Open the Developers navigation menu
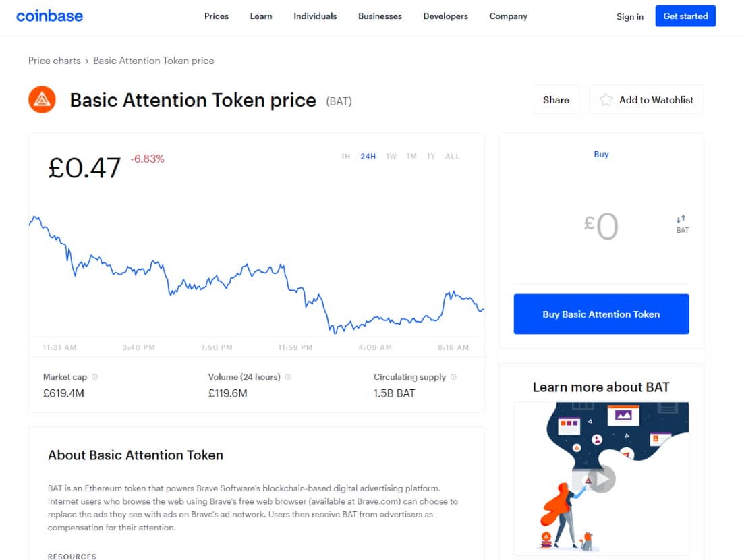The width and height of the screenshot is (742, 560). (445, 16)
